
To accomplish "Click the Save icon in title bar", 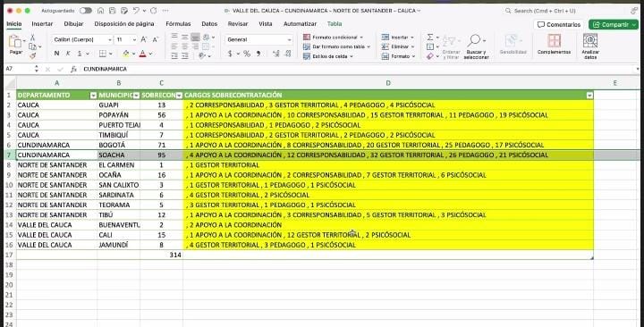I will pyautogui.click(x=112, y=11).
